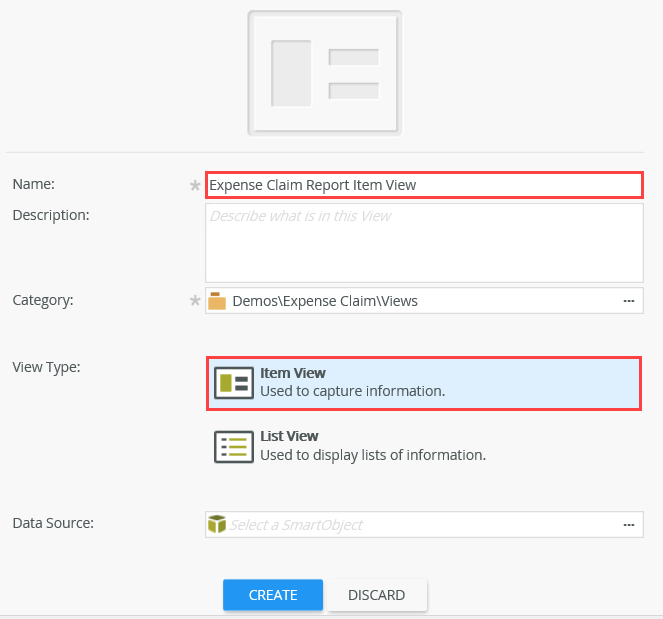This screenshot has height=619, width=663.
Task: Click the SmartObject cube icon in Data Source
Action: [217, 524]
